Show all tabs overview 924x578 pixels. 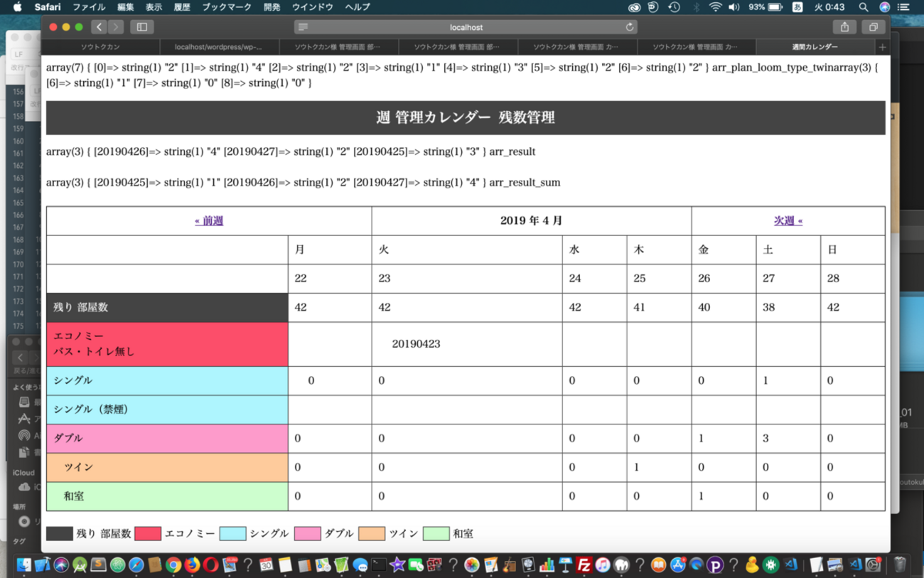[873, 27]
